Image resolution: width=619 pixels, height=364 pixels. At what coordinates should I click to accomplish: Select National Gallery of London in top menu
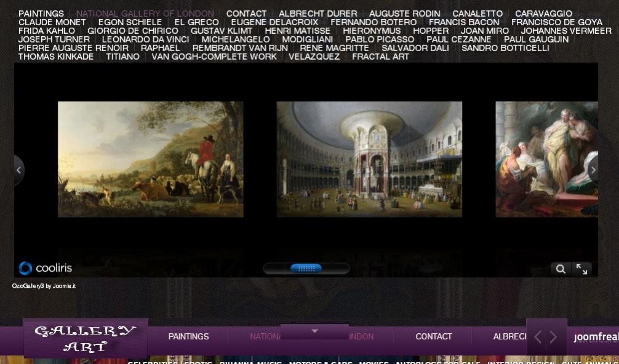coord(145,14)
